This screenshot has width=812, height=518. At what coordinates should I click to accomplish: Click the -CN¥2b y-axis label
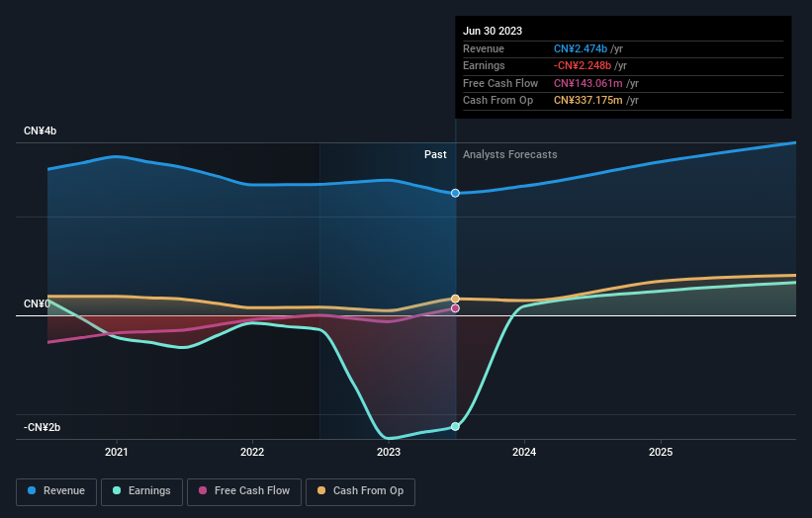click(42, 427)
